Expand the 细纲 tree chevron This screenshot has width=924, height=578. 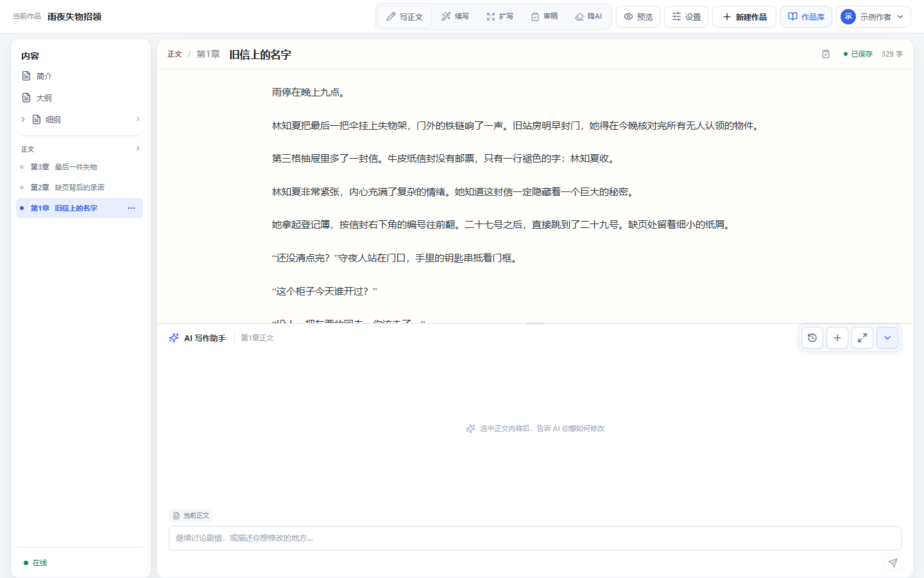(x=23, y=119)
